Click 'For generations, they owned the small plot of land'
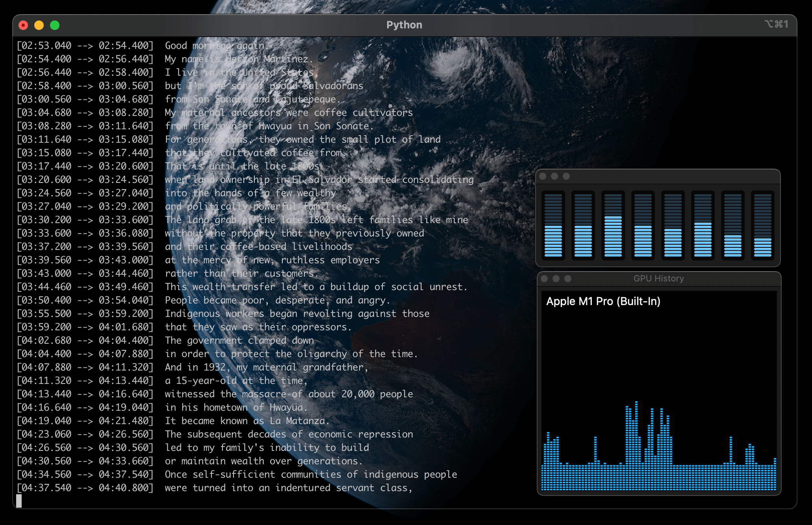This screenshot has height=525, width=812. 303,140
